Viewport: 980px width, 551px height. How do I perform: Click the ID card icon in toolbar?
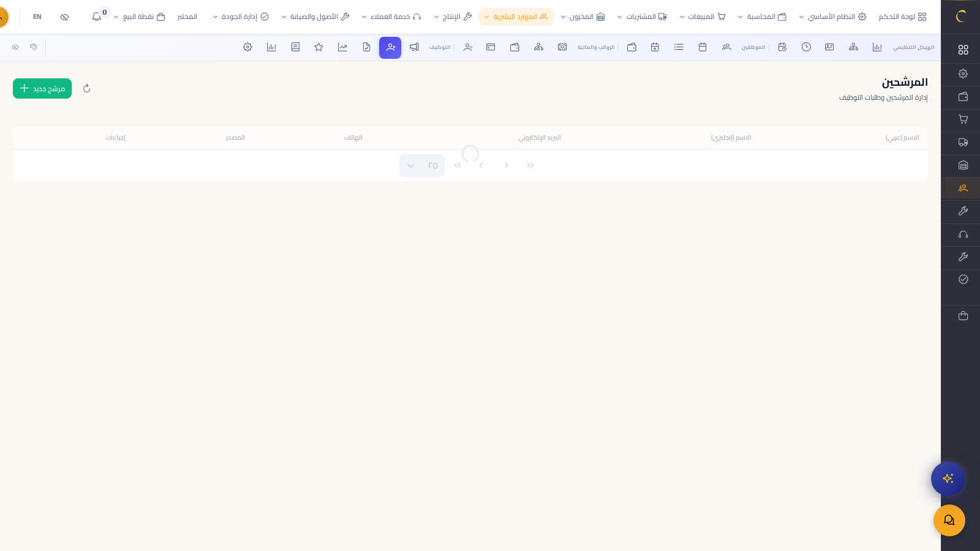[x=829, y=47]
